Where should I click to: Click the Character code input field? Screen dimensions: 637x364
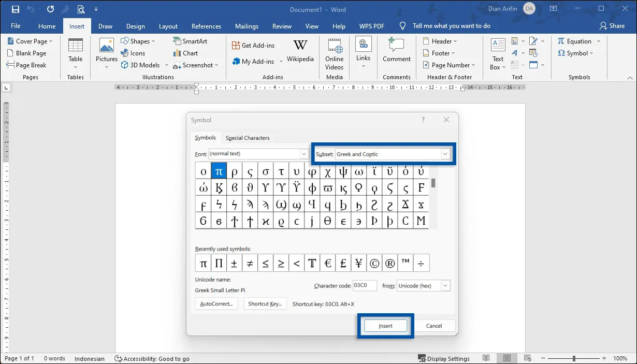(x=365, y=285)
